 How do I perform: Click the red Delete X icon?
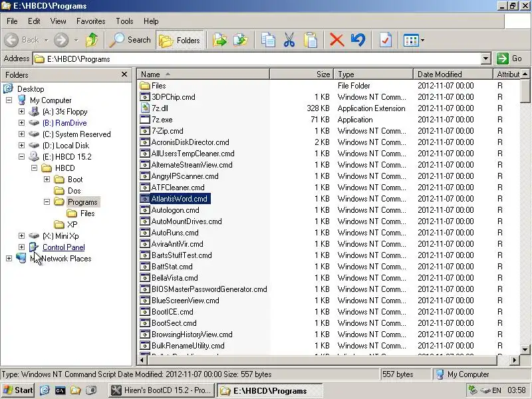(336, 40)
